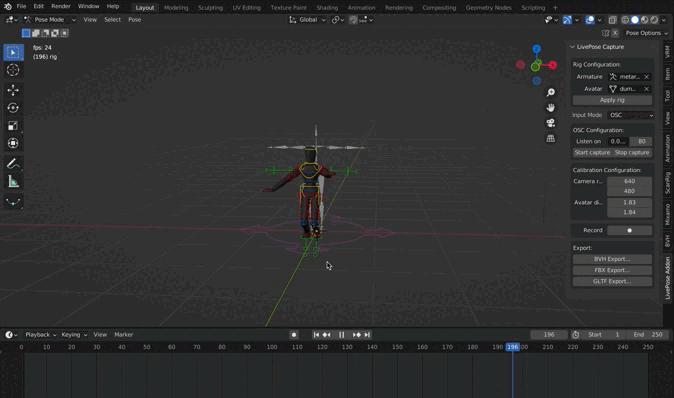Click the FBX Export button
The image size is (674, 398).
(612, 270)
